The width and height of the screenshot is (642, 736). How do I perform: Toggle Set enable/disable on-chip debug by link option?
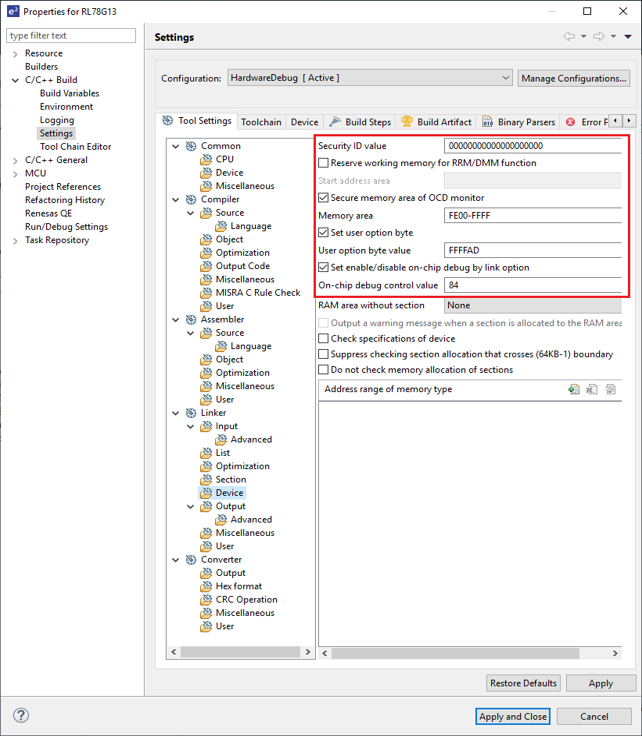[x=323, y=268]
